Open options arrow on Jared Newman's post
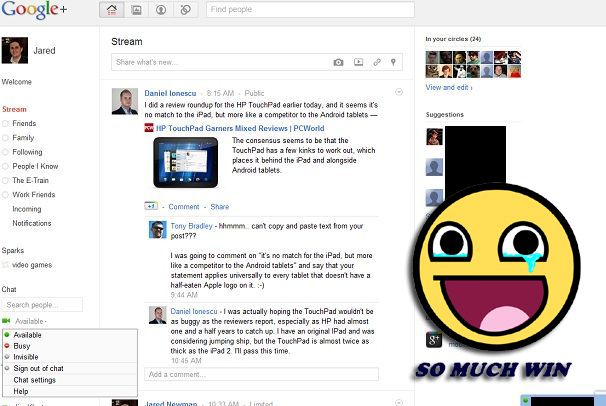606x406 pixels. click(x=399, y=403)
